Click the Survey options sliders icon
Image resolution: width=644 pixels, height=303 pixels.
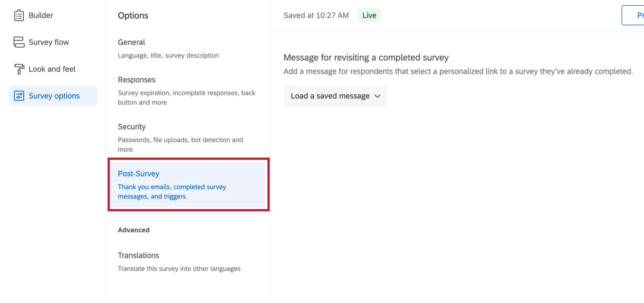pyautogui.click(x=19, y=96)
